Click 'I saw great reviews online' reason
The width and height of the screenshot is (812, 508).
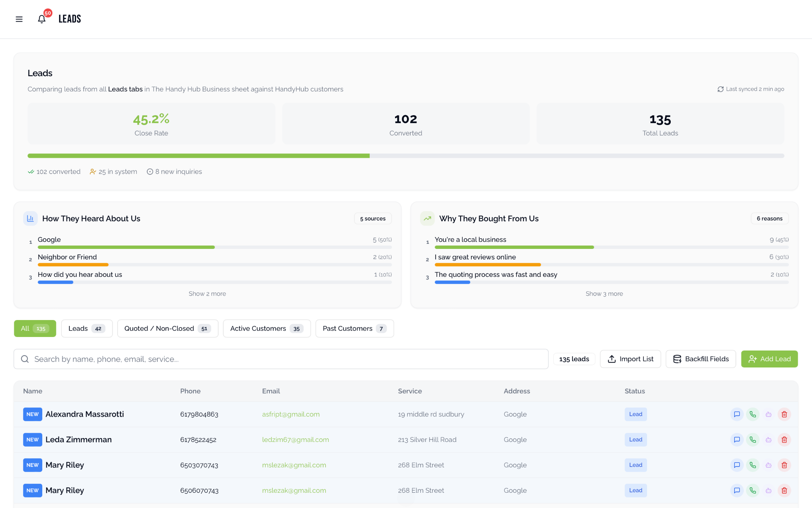click(x=475, y=257)
